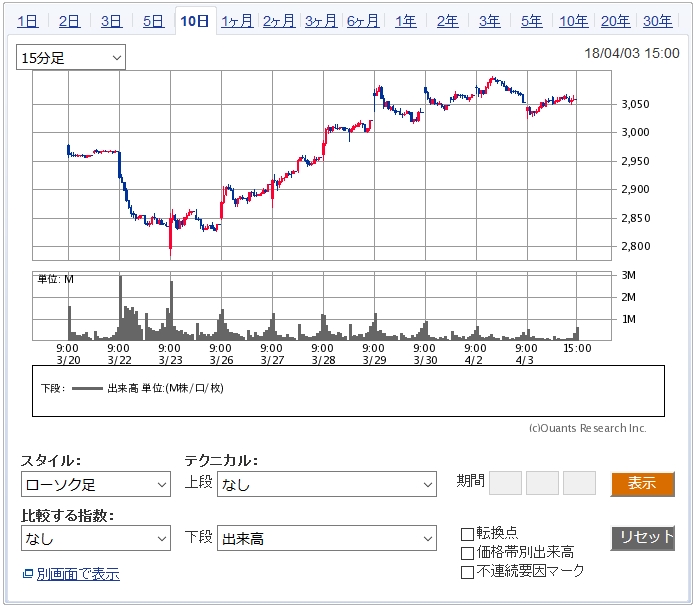Click the second 期間 input box

click(542, 483)
